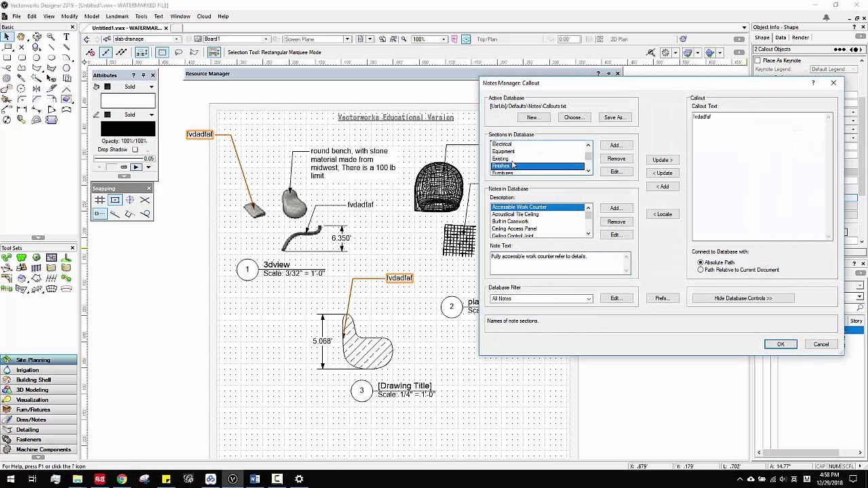Open Vectorworks icon in taskbar
The image size is (868, 488).
(x=233, y=480)
